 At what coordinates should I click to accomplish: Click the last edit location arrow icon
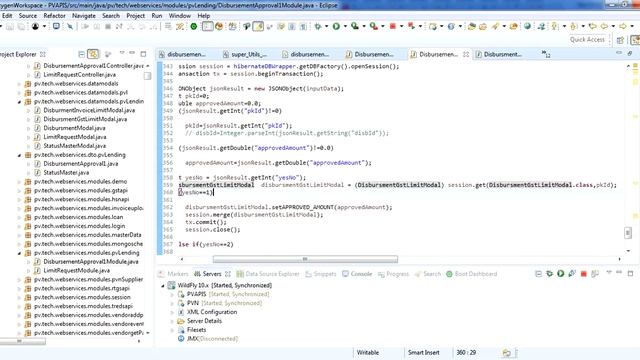[x=592, y=27]
